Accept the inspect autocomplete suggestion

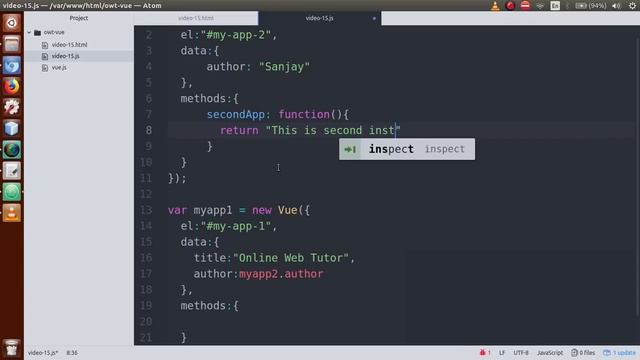407,149
